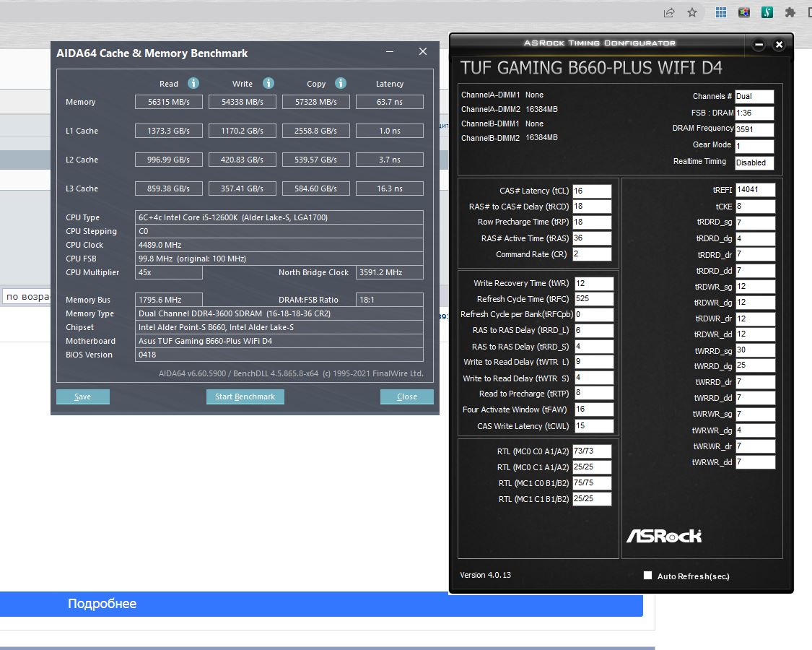Click the Start Benchmark button

[x=245, y=396]
